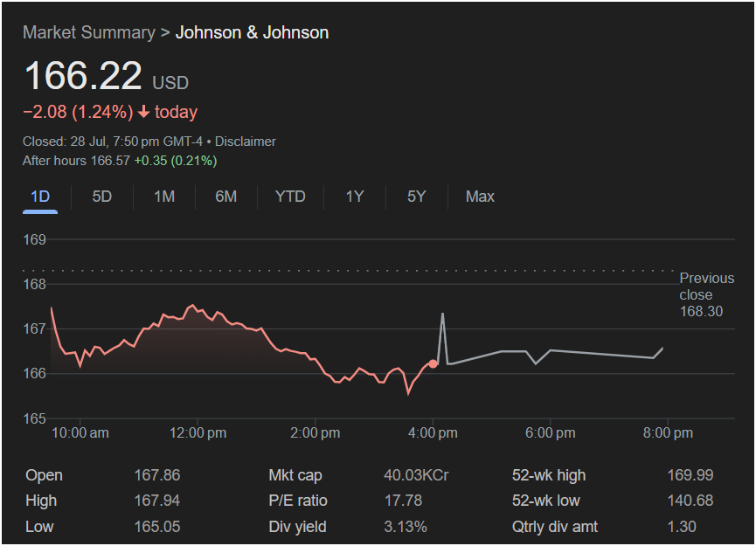Viewport: 756px width, 546px height.
Task: Click the 4:00 pm axis label
Action: pyautogui.click(x=433, y=432)
